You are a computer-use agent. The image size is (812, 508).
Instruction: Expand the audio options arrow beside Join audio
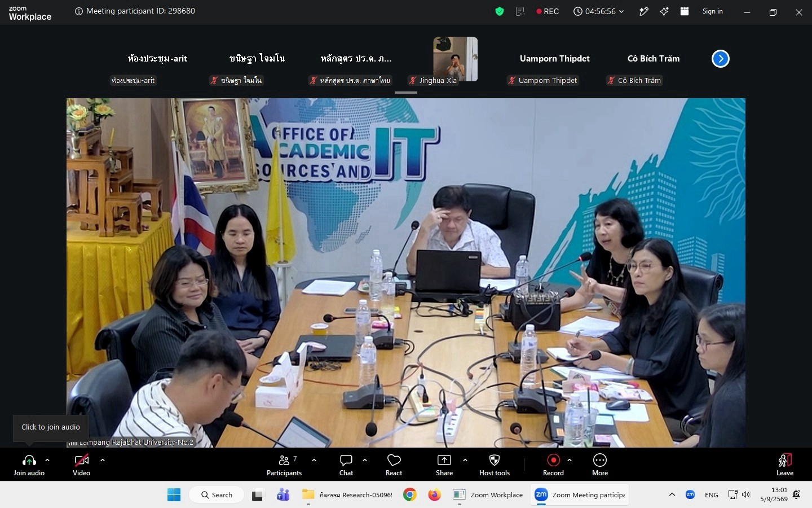[x=47, y=460]
